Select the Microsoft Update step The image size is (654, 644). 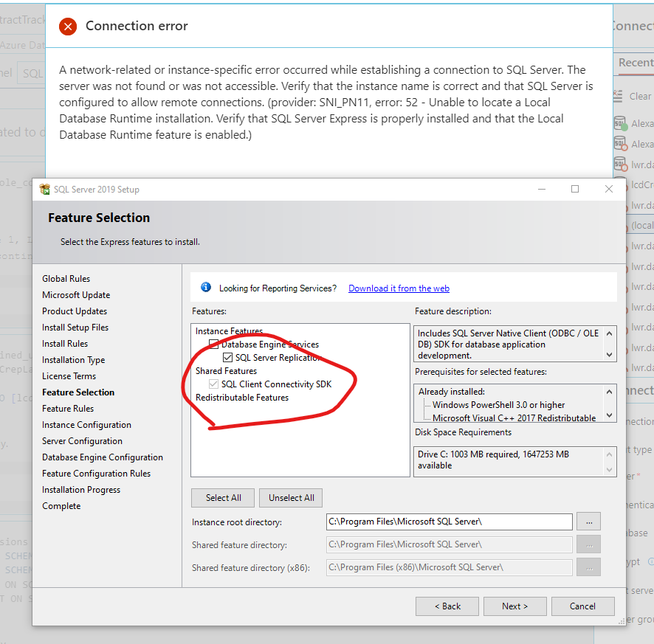[x=76, y=295]
